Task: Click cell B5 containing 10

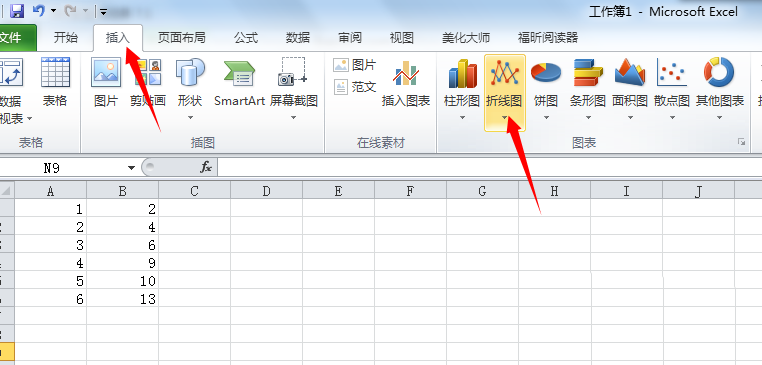Action: [122, 280]
